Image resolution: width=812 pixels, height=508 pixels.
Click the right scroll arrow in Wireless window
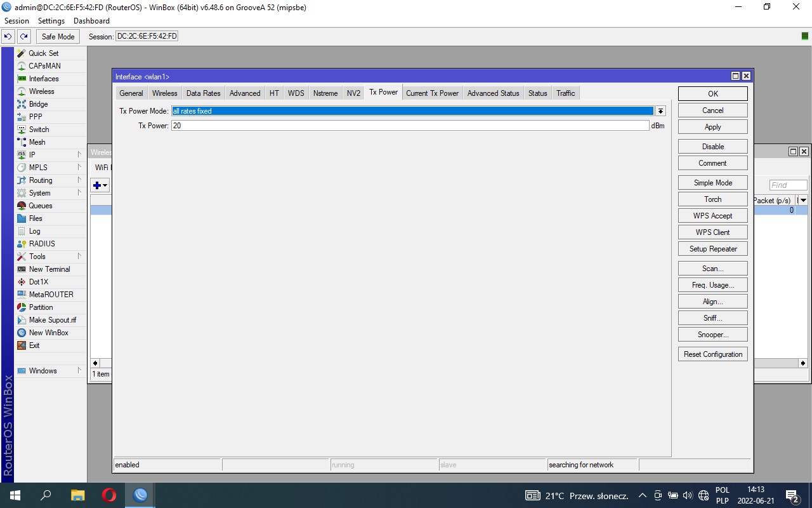pyautogui.click(x=803, y=363)
